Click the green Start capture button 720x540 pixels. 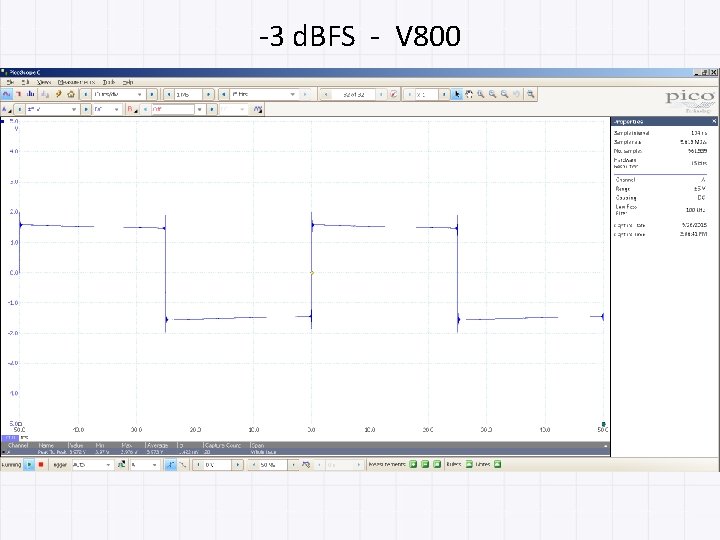click(29, 465)
